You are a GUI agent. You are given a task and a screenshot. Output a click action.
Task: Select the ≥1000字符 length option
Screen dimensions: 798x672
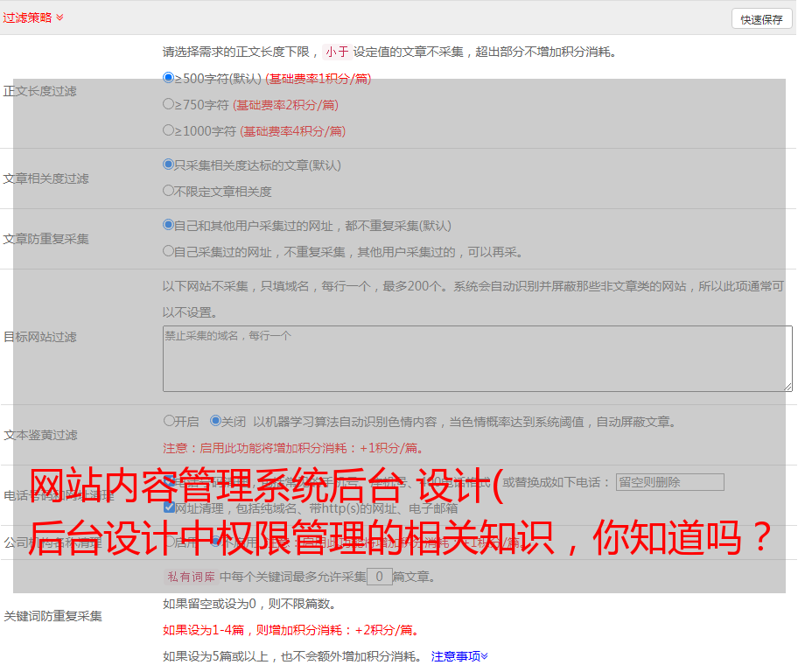click(169, 130)
